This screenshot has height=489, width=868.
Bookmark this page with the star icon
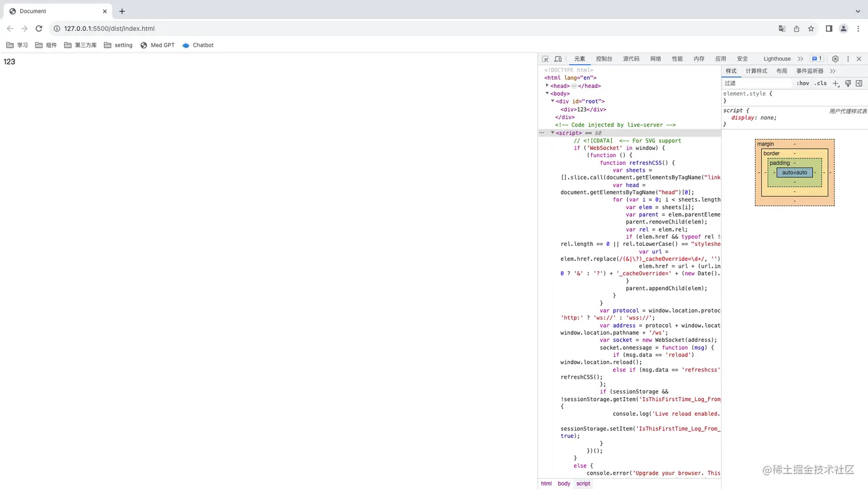811,29
